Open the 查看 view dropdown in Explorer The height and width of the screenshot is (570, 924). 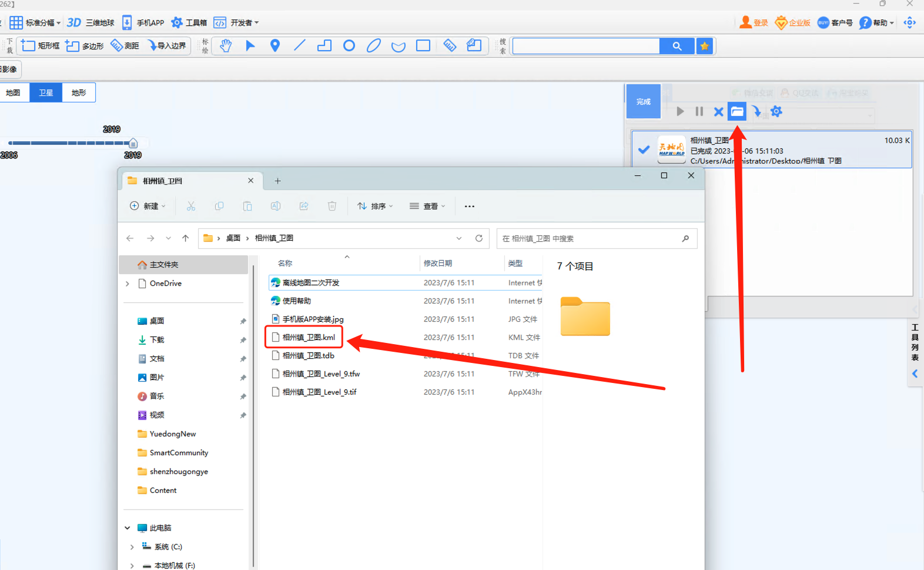pyautogui.click(x=427, y=206)
